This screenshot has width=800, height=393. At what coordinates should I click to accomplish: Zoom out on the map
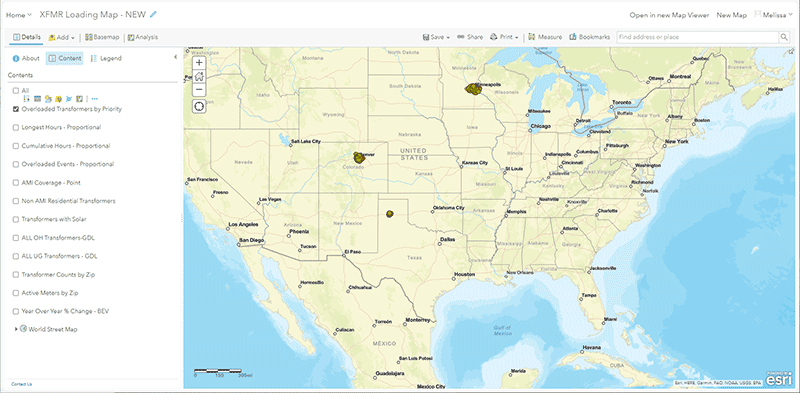click(199, 89)
